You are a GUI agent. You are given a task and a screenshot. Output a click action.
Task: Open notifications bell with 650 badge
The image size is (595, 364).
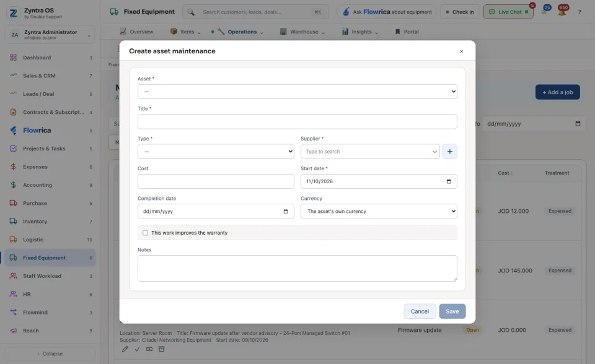[x=562, y=11]
